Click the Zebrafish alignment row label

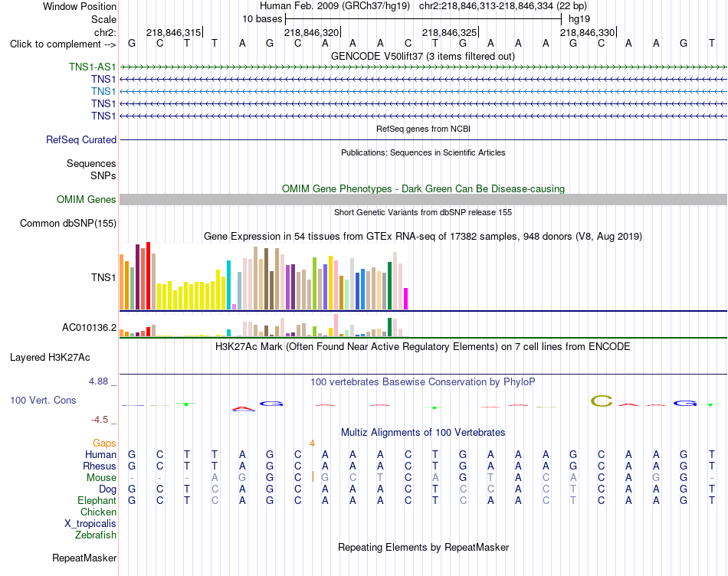point(95,535)
